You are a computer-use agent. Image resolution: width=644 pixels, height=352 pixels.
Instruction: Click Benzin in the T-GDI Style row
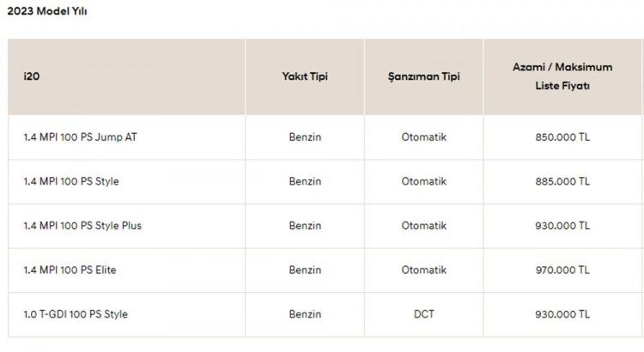click(x=305, y=314)
